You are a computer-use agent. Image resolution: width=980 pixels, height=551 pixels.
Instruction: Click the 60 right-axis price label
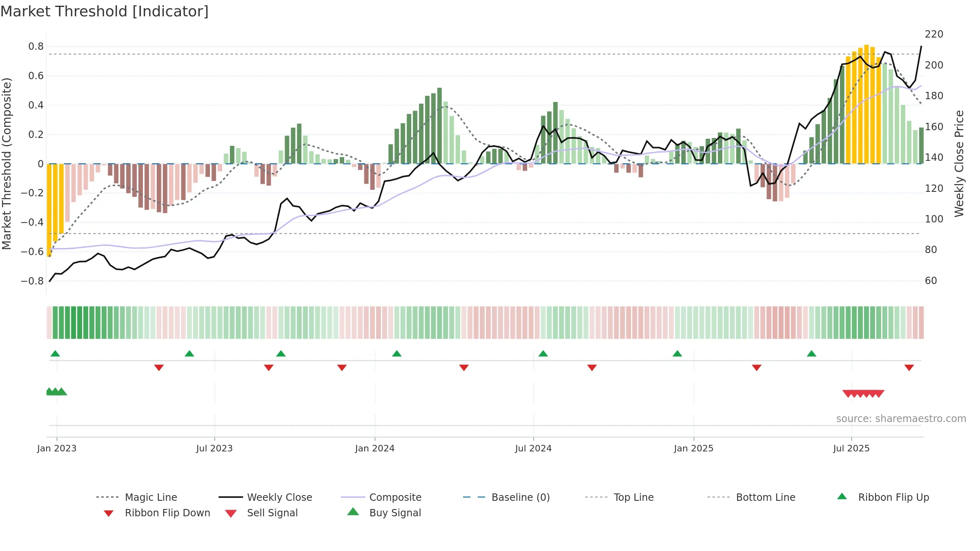(x=931, y=281)
